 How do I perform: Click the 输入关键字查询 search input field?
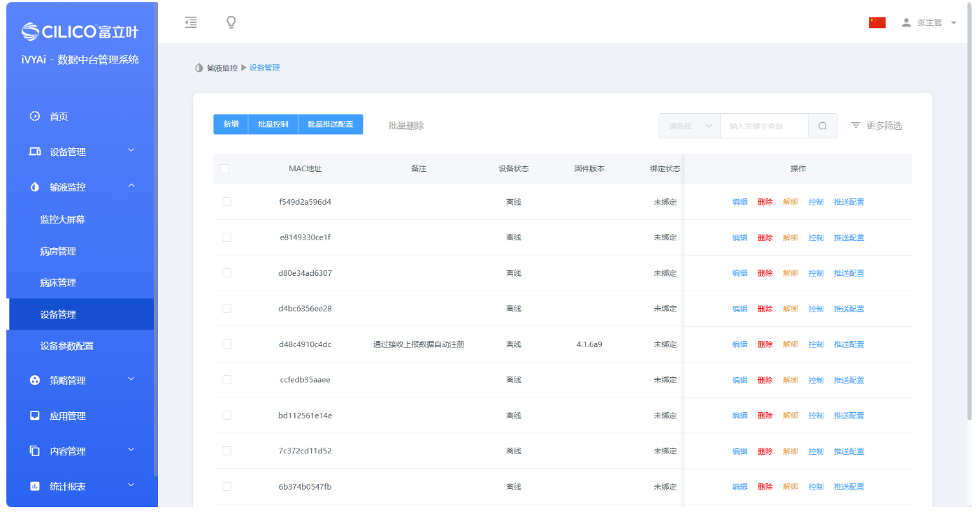point(763,126)
